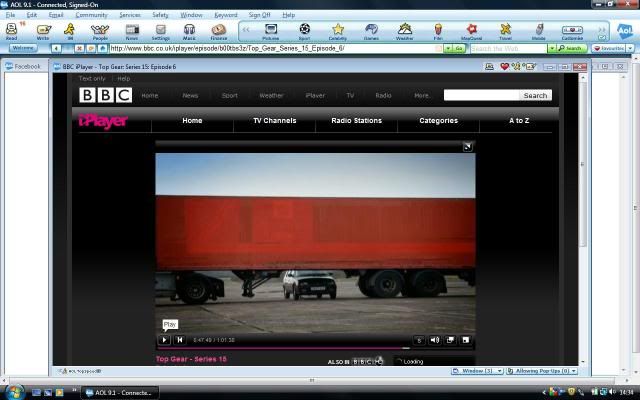The image size is (640, 400).
Task: Open the Travel toolbar icon
Action: pos(505,31)
